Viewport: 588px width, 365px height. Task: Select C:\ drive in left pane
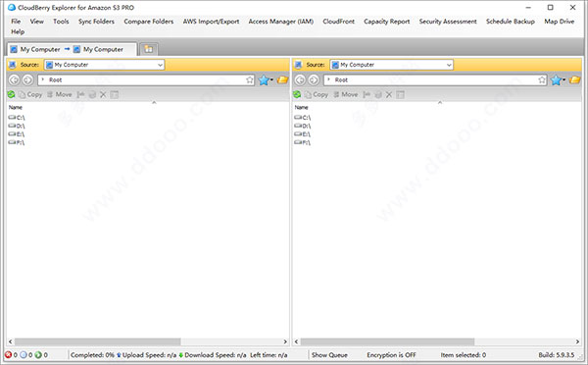(17, 118)
